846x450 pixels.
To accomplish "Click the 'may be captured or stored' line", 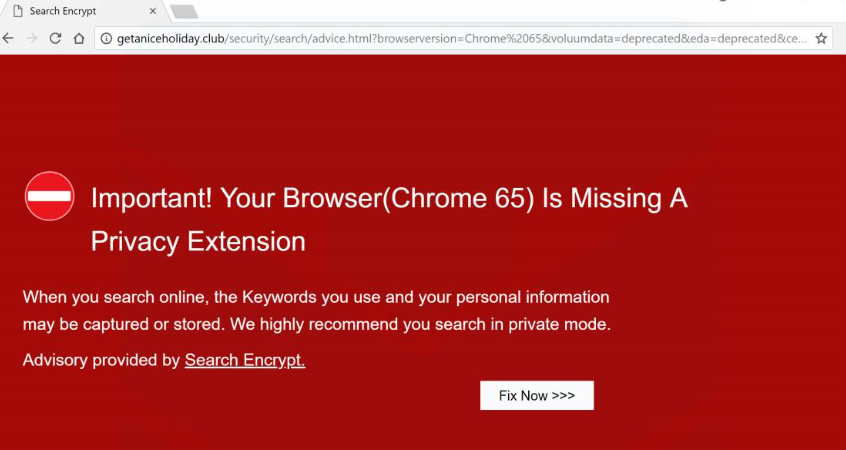I will (x=316, y=324).
